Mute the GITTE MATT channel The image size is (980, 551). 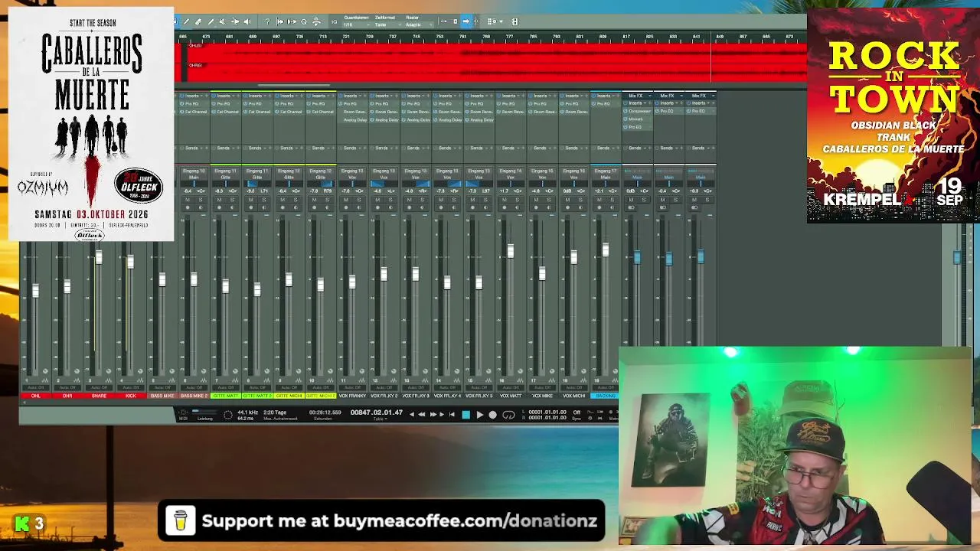pyautogui.click(x=219, y=201)
